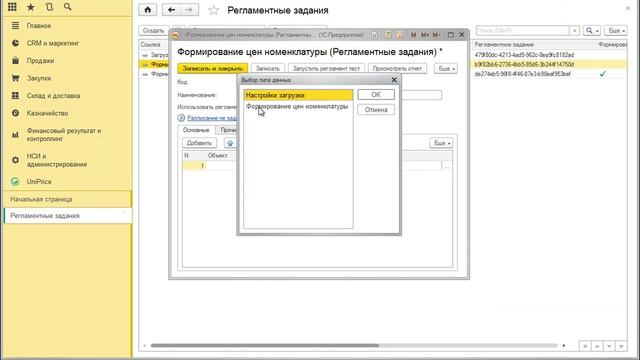Image resolution: width=640 pixels, height=360 pixels.
Task: Select Настройки загрузки data type
Action: 298,95
